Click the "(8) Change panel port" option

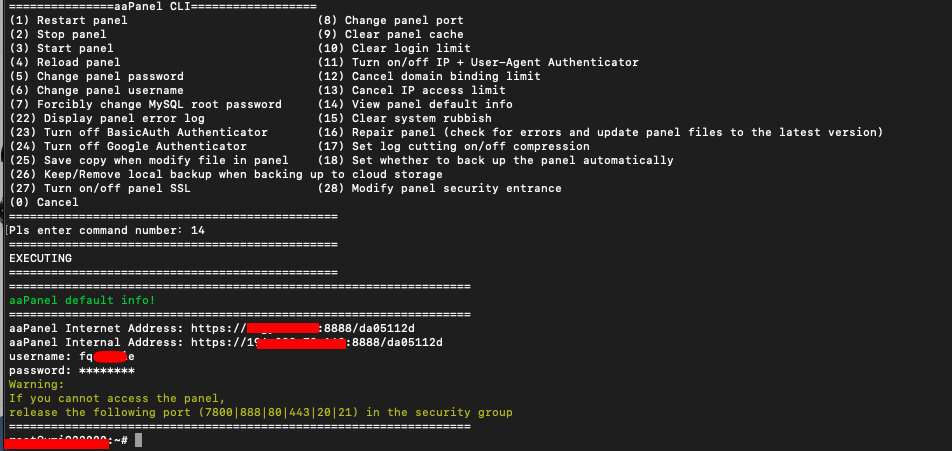(x=390, y=20)
